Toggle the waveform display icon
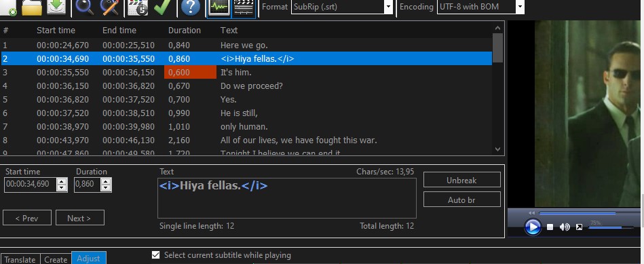The width and height of the screenshot is (644, 264). pyautogui.click(x=219, y=7)
